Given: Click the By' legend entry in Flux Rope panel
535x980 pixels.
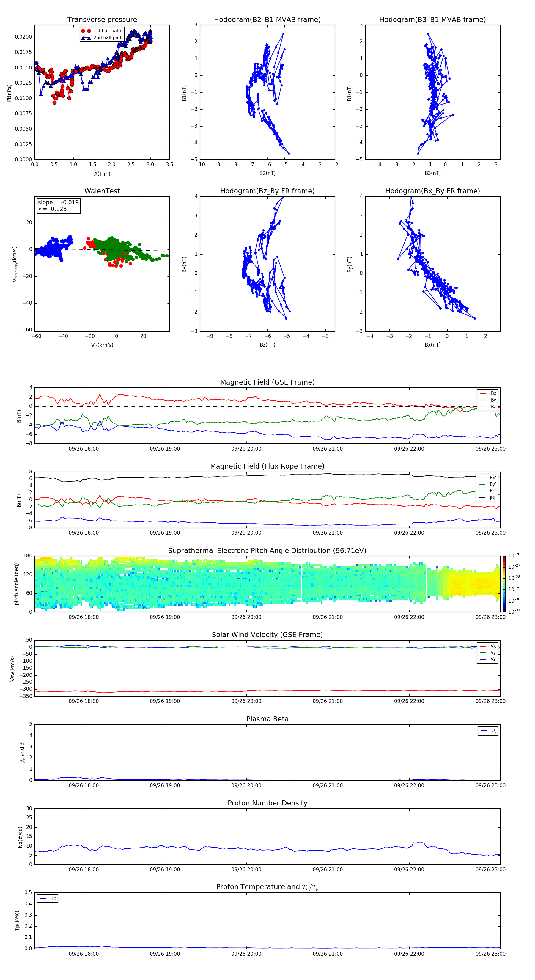Looking at the screenshot, I should point(487,484).
